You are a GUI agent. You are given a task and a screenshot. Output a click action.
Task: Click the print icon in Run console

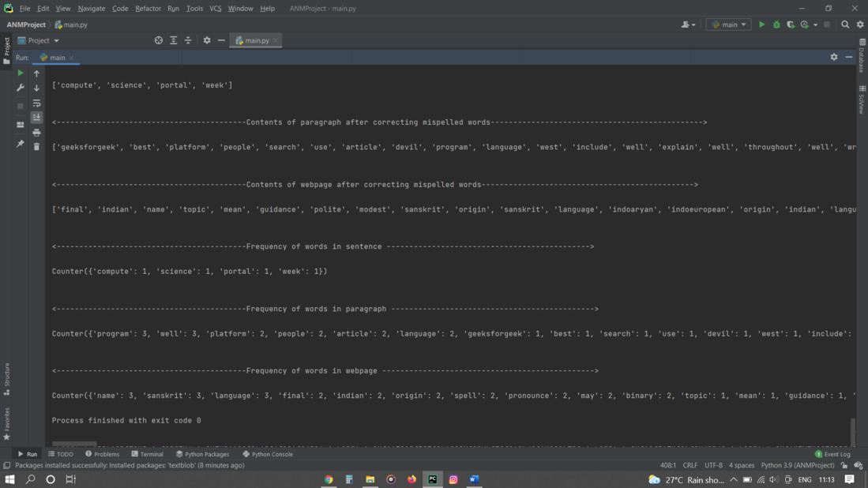coord(36,133)
